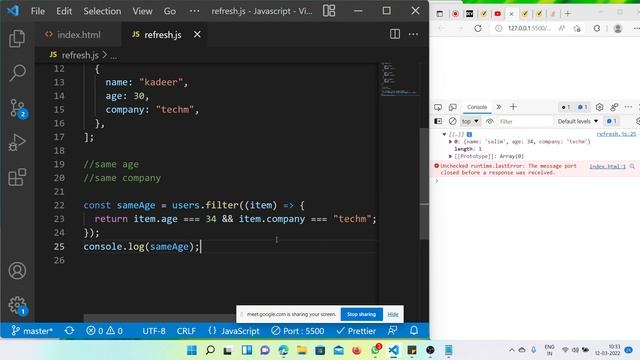
Task: Show hidden system tray icons
Action: pyautogui.click(x=511, y=350)
